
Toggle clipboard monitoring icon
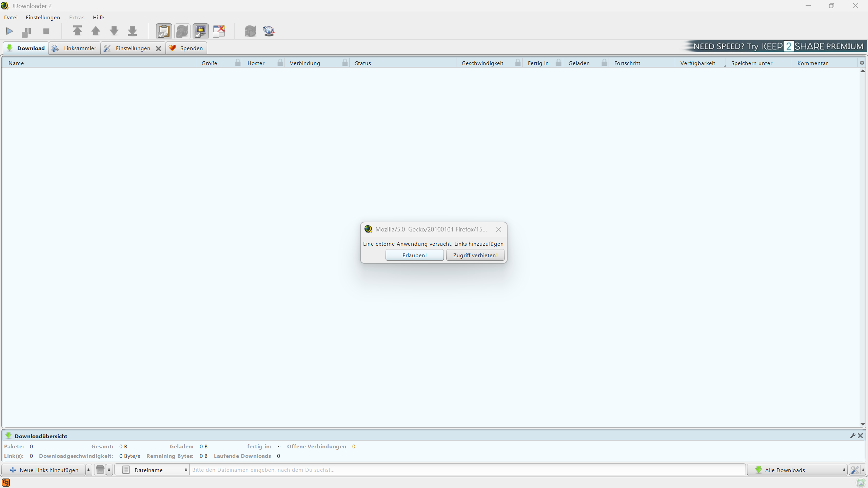[164, 31]
